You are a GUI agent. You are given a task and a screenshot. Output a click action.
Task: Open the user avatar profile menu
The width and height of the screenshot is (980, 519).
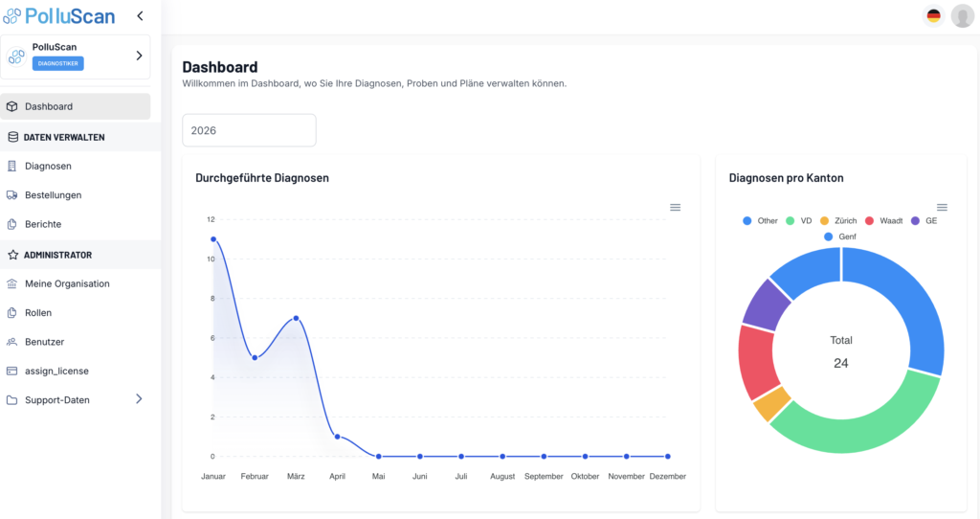pos(962,16)
